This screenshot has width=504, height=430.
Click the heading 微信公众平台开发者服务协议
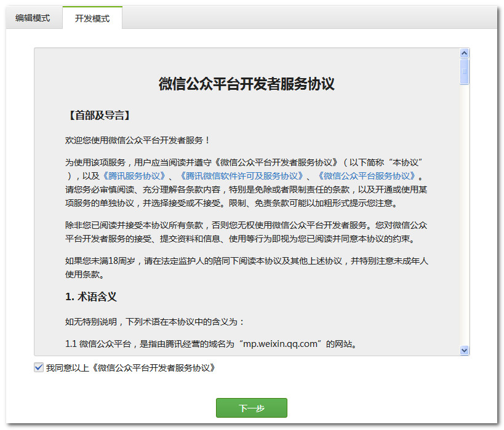(247, 84)
